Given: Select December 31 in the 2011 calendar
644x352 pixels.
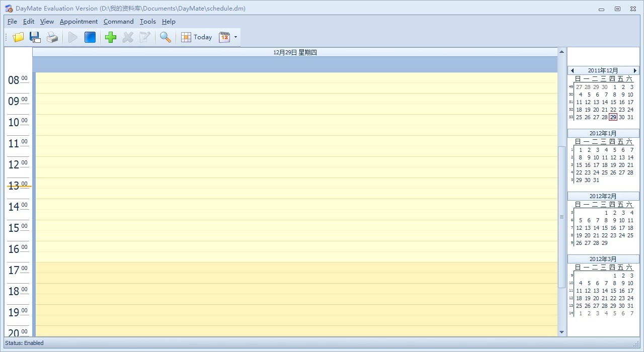Looking at the screenshot, I should pyautogui.click(x=630, y=117).
